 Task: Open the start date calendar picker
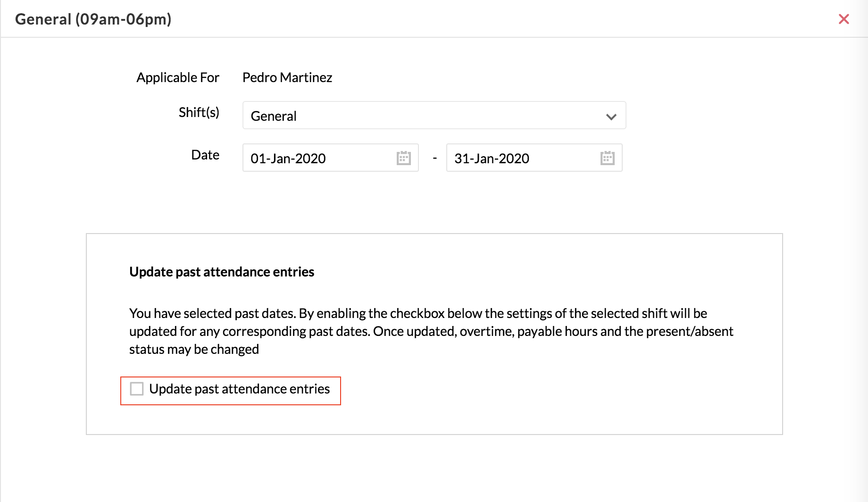pos(404,158)
